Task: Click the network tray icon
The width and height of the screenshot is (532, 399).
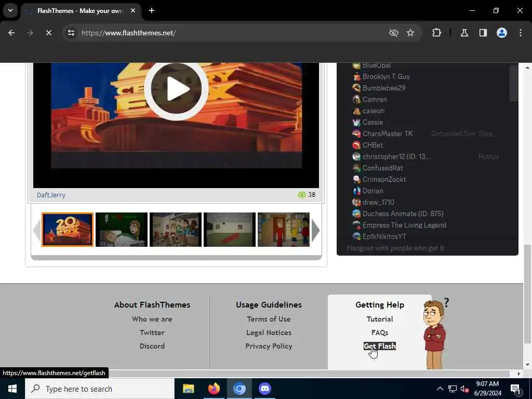Action: point(453,389)
